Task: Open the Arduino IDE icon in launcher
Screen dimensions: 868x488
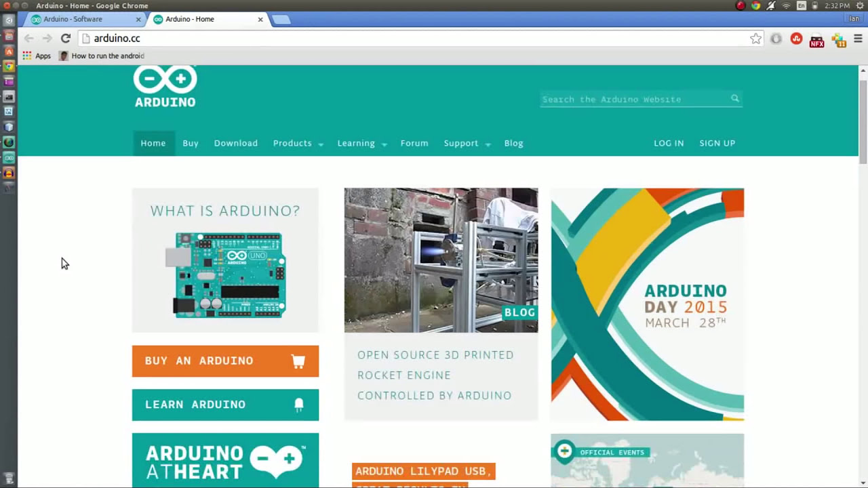Action: click(9, 157)
